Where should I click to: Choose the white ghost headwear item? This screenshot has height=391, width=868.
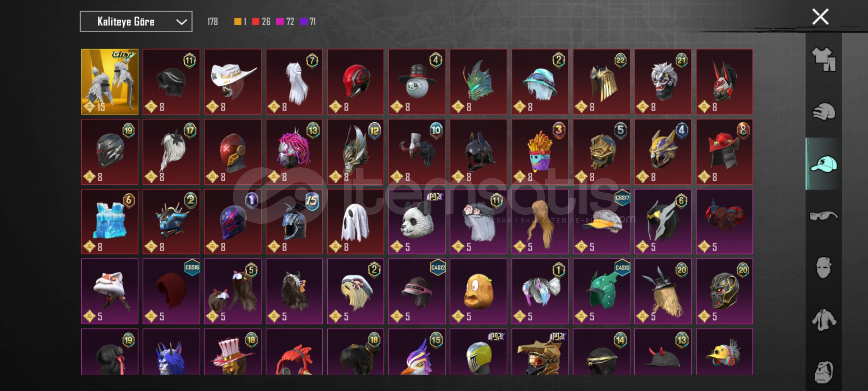coord(356,222)
